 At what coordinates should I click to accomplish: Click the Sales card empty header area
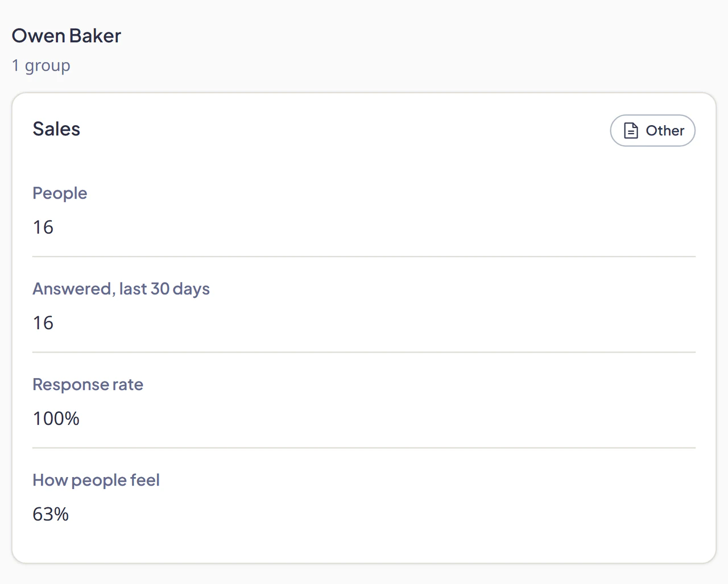[341, 130]
